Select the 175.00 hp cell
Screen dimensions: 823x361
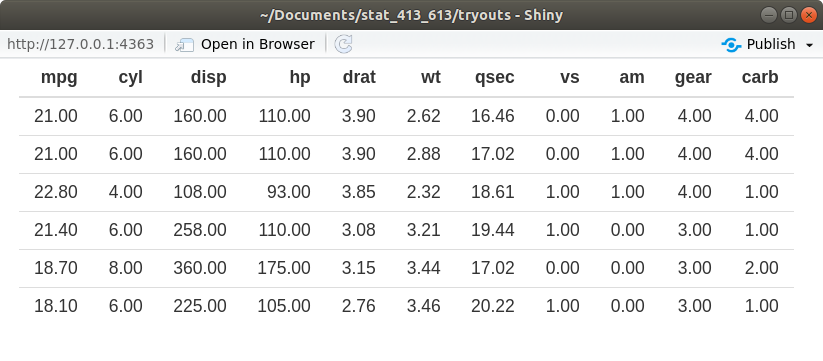pyautogui.click(x=284, y=268)
